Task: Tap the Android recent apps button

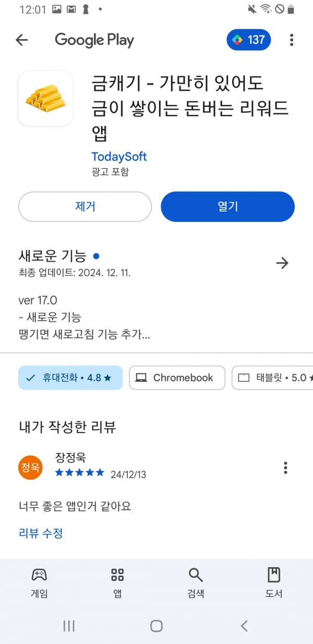Action: pyautogui.click(x=69, y=626)
